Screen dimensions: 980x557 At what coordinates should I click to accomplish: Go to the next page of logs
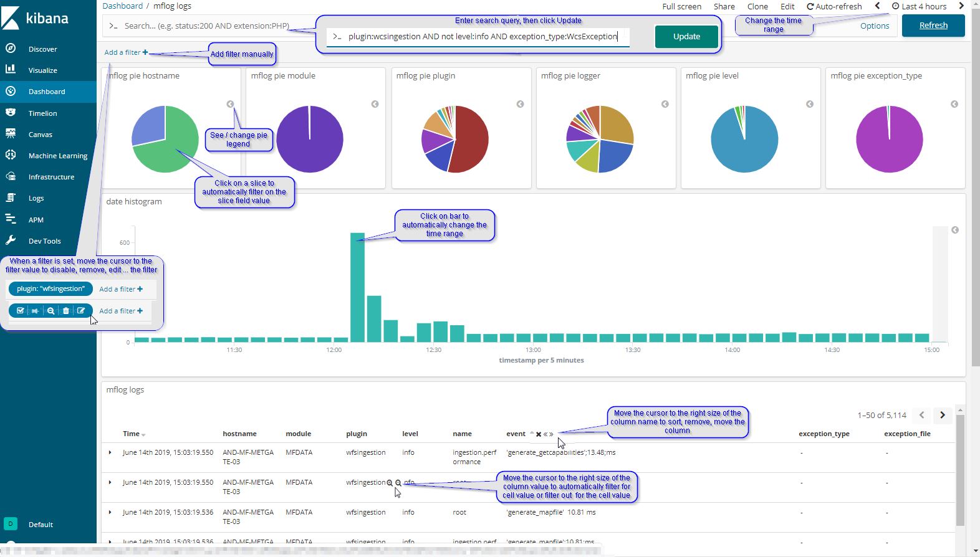[x=943, y=415]
